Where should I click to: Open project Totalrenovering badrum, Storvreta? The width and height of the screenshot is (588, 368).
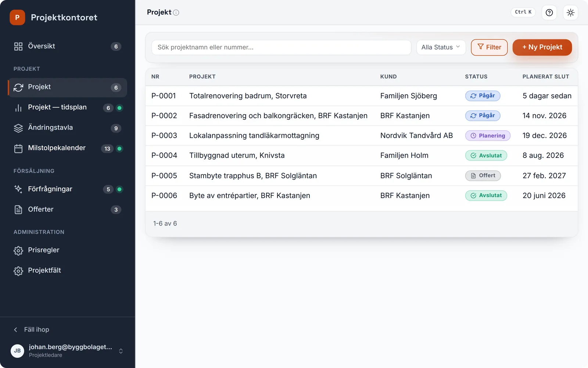click(x=248, y=96)
